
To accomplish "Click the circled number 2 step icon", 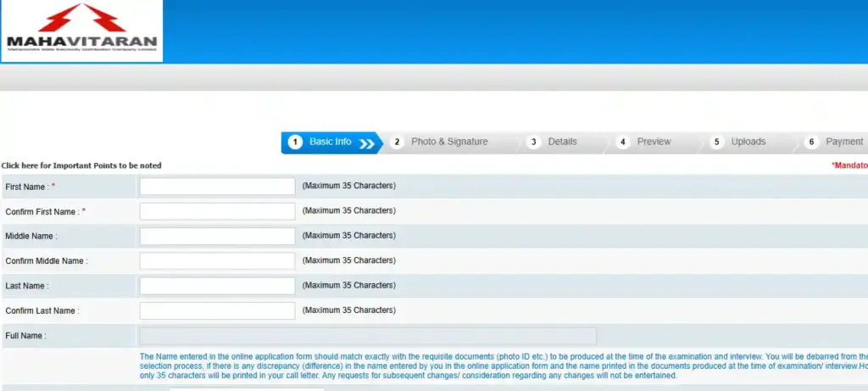I will [397, 142].
